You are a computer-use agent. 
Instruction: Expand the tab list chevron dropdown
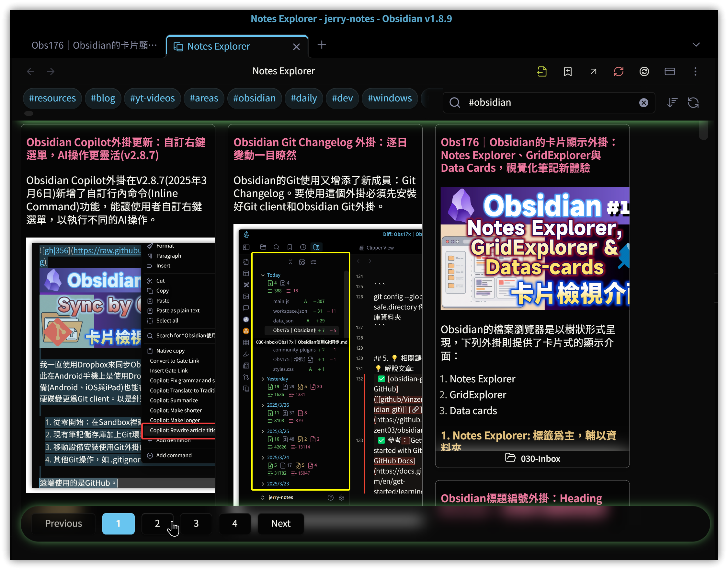tap(696, 45)
